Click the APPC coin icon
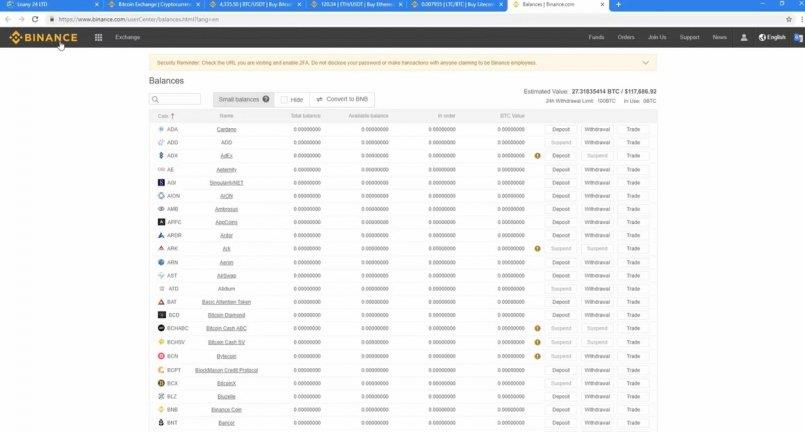The height and width of the screenshot is (432, 805). pyautogui.click(x=161, y=222)
